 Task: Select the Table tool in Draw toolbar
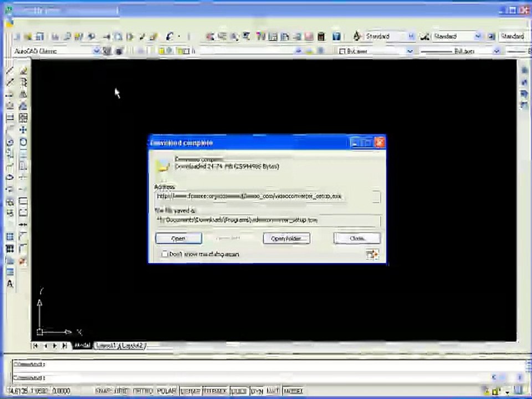(x=10, y=272)
